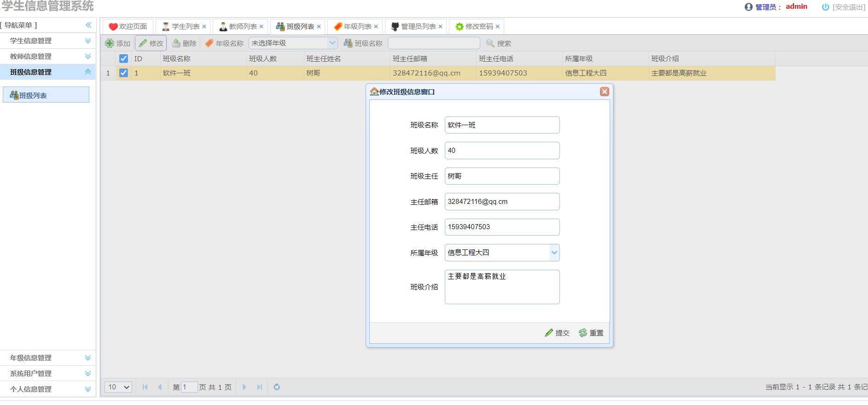Click the 所属年级 column header
The height and width of the screenshot is (405, 868).
[x=605, y=58]
